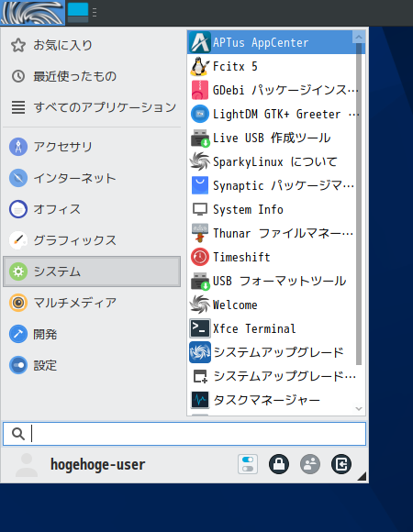Focus the menu search field

pyautogui.click(x=184, y=434)
